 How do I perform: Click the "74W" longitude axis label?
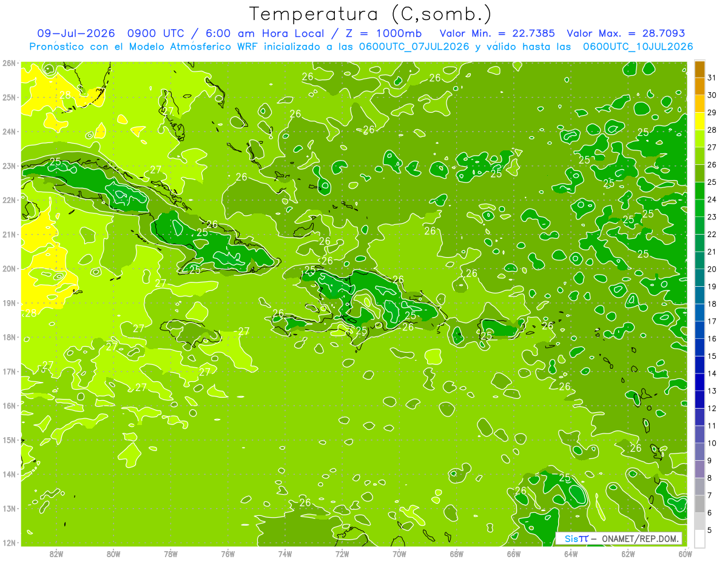tap(285, 554)
